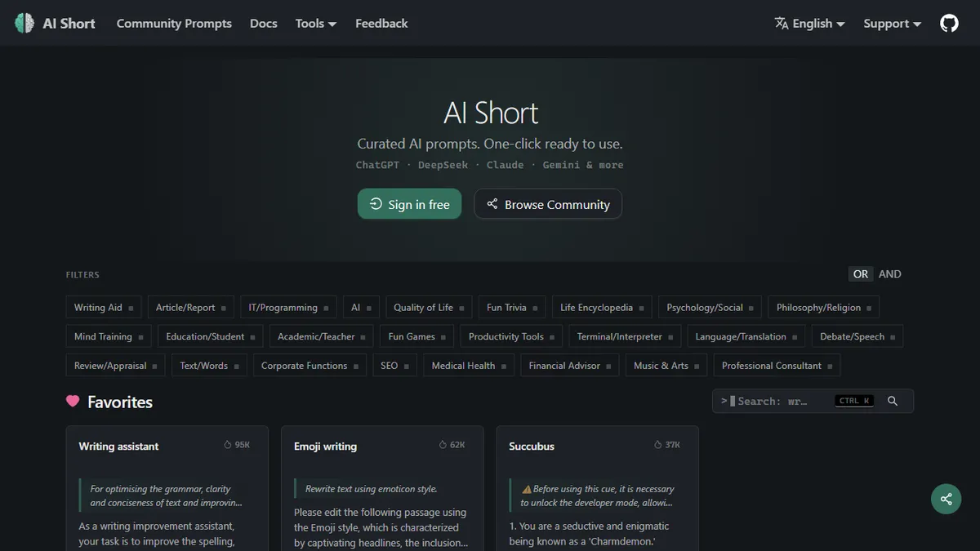Toggle the AI filter tag

tap(361, 308)
